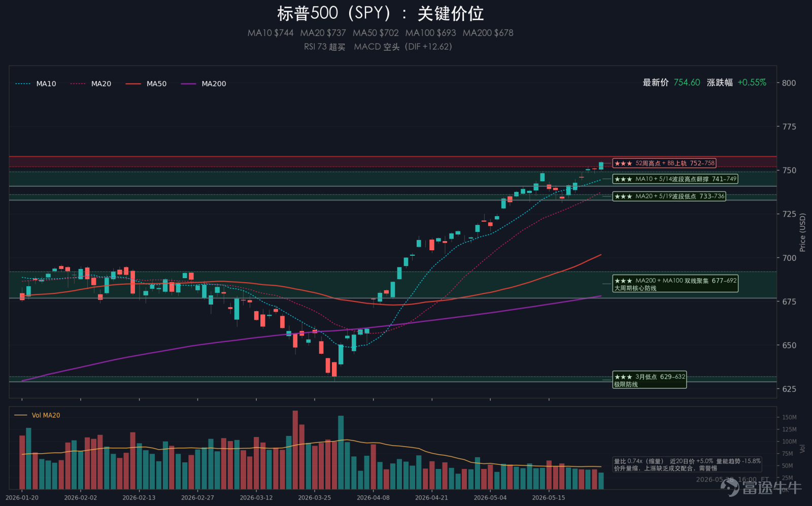This screenshot has width=812, height=506.
Task: Click the 2026-02-13 date axis label
Action: point(139,497)
